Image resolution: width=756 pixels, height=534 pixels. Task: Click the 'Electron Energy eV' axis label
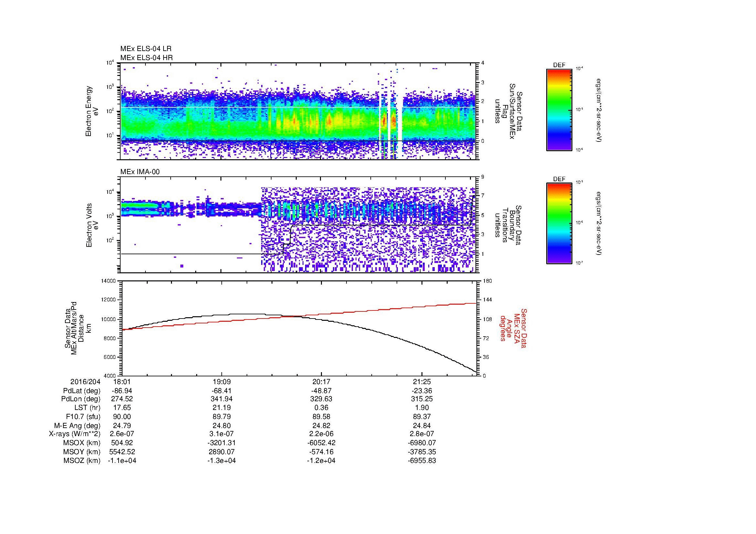[x=92, y=111]
